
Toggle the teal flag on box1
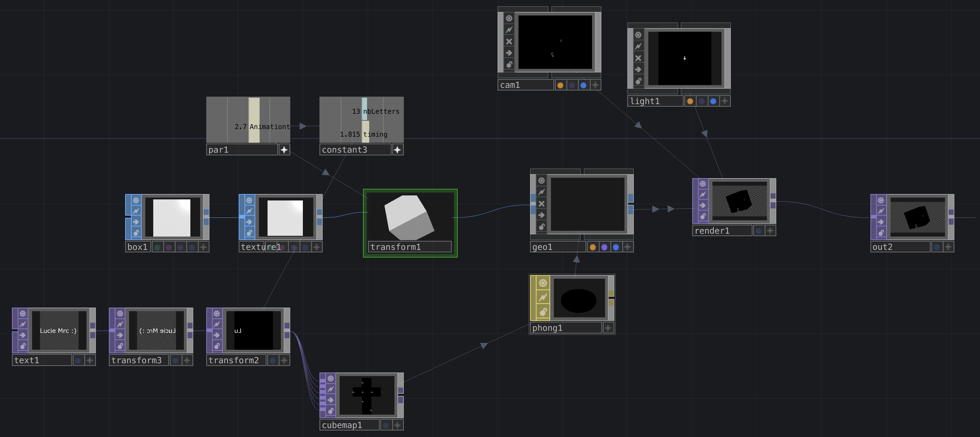pos(157,247)
